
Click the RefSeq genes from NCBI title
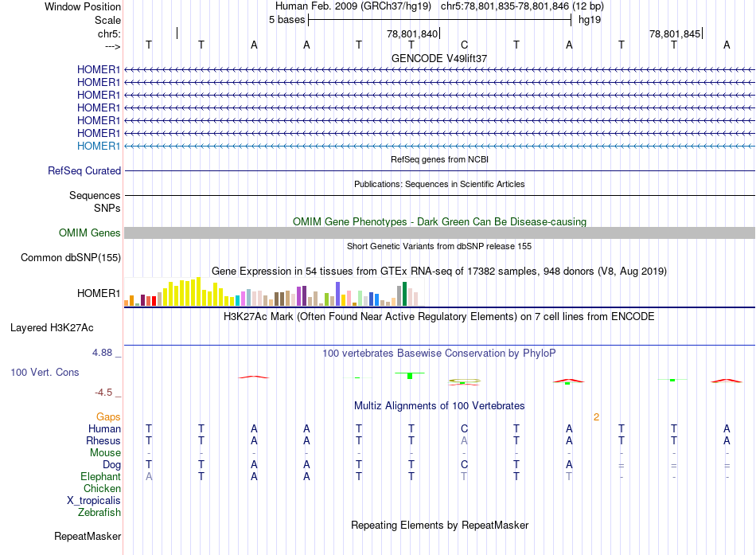click(439, 159)
